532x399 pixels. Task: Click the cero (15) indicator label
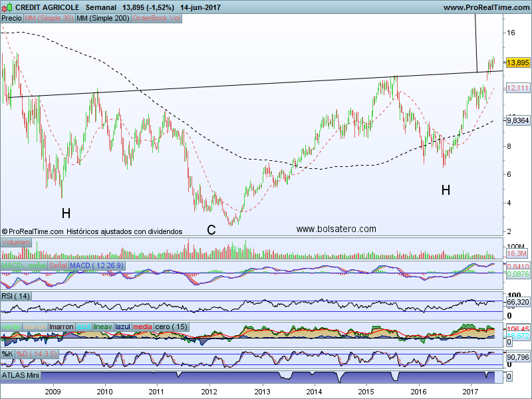[170, 327]
